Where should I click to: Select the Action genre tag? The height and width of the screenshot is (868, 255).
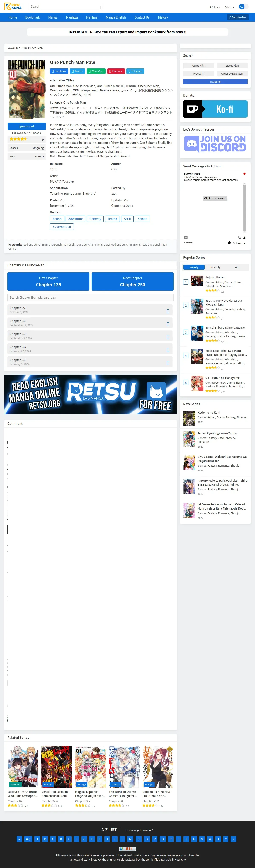[57, 219]
